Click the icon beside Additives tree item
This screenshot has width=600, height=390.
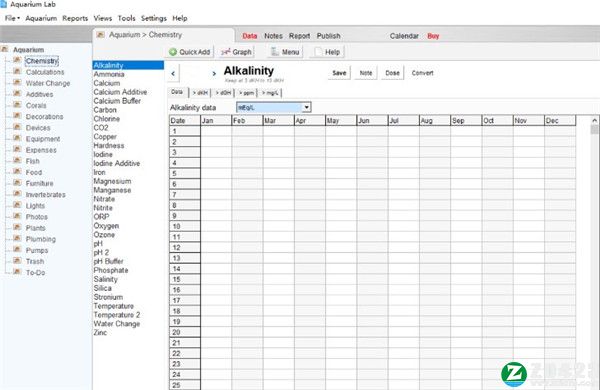(17, 93)
